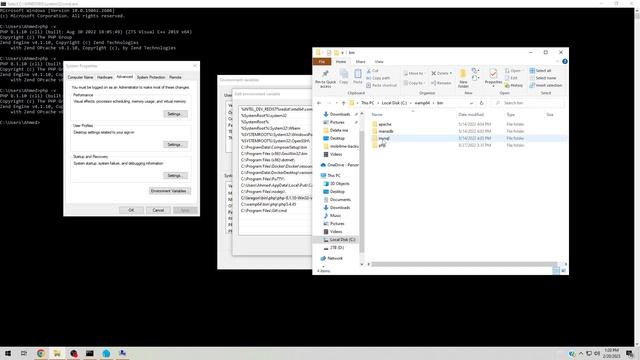The width and height of the screenshot is (640, 360).
Task: Click the Copy icon in Clipboard group
Action: coord(344,76)
